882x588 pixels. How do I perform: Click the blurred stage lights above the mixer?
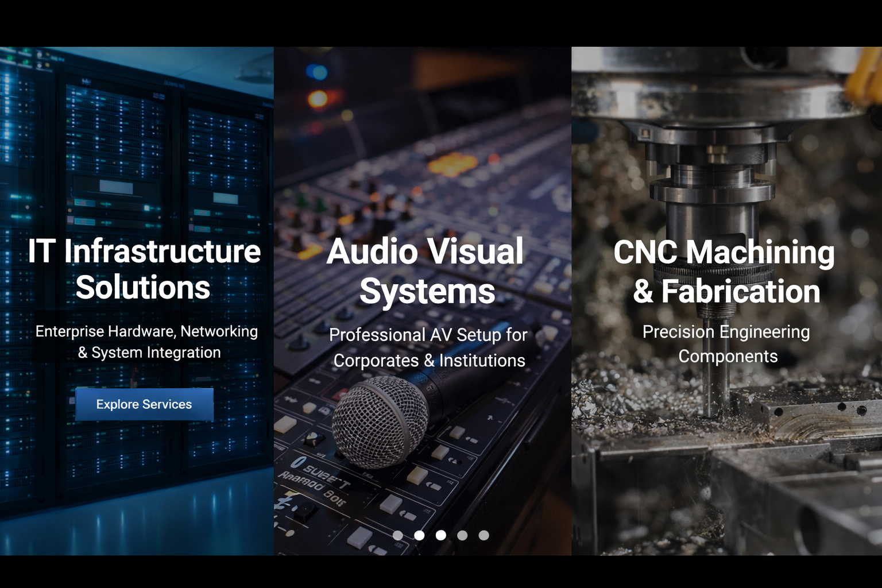(317, 86)
